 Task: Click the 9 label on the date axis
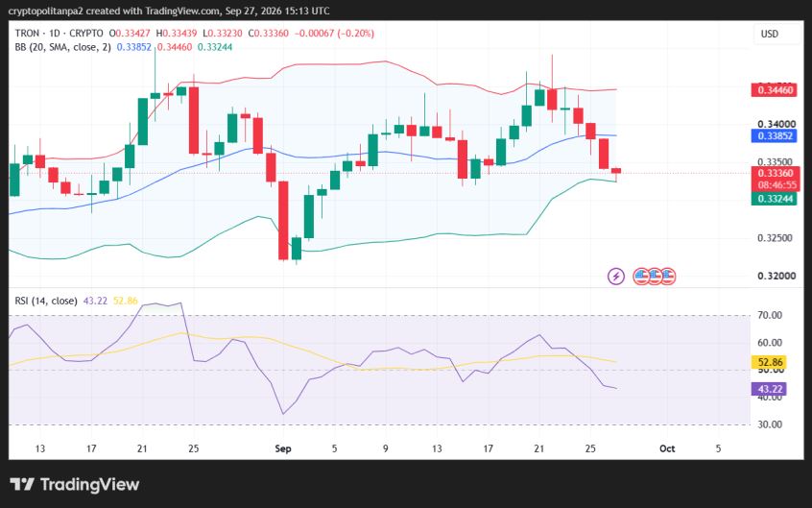(385, 448)
